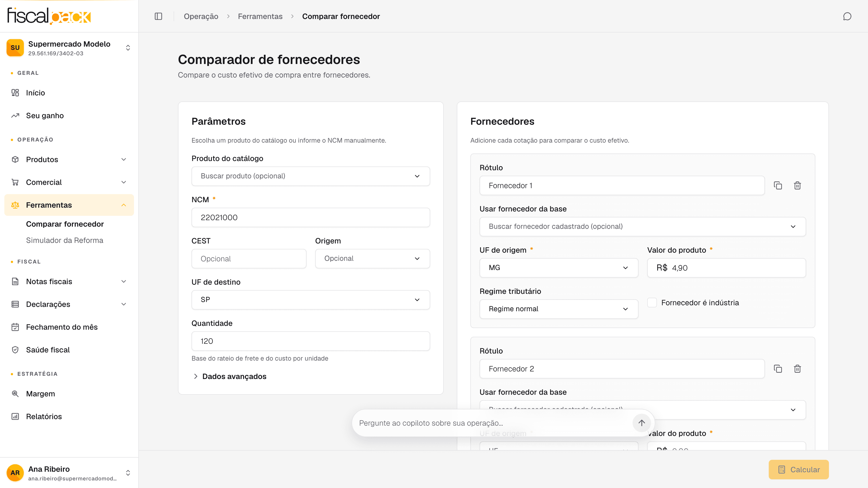Open the 'Buscar produto (opcional)' dropdown
The height and width of the screenshot is (488, 868).
[x=311, y=176]
